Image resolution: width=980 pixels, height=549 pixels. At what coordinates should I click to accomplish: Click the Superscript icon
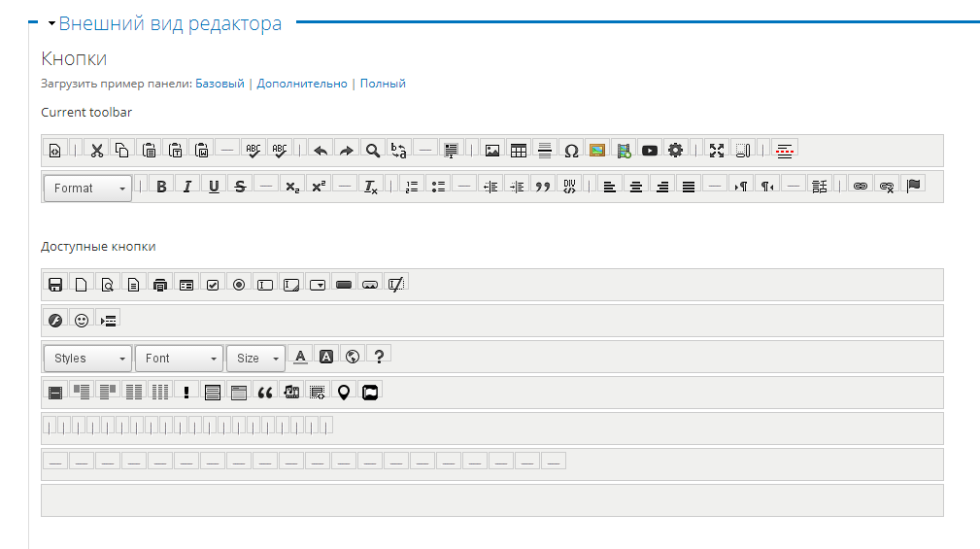tap(319, 187)
